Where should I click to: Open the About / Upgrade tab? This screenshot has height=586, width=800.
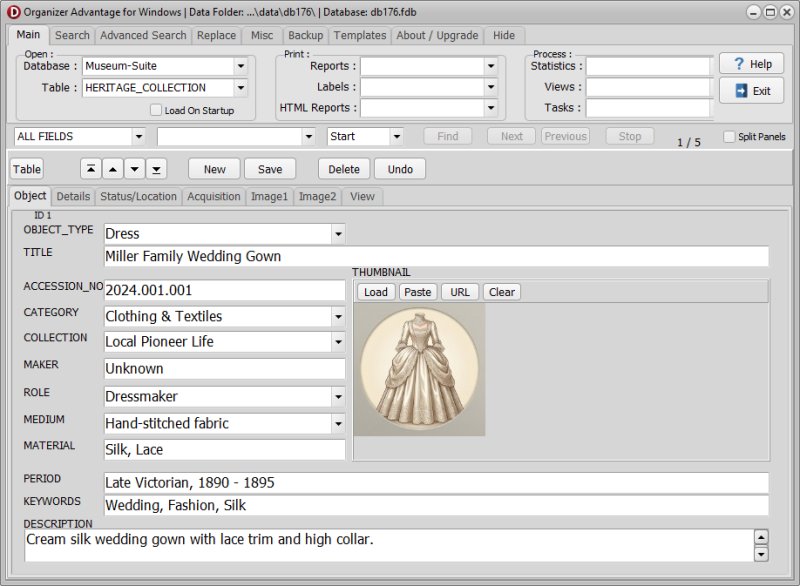pyautogui.click(x=437, y=35)
